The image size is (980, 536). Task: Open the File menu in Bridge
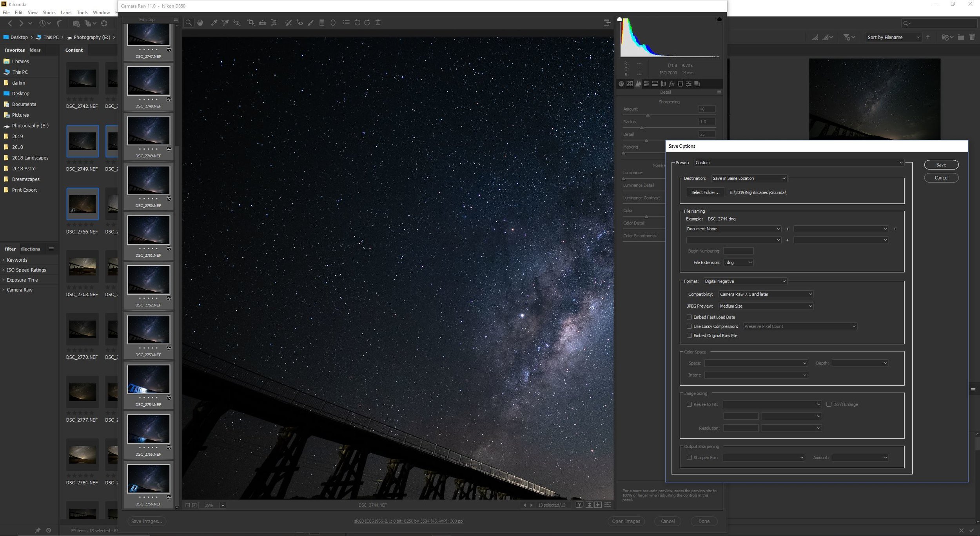[6, 13]
